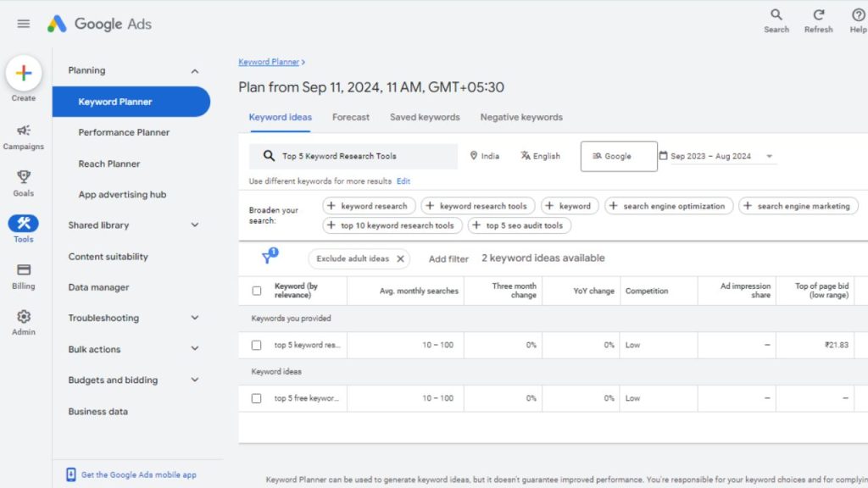Open the Admin gear icon

(x=24, y=316)
